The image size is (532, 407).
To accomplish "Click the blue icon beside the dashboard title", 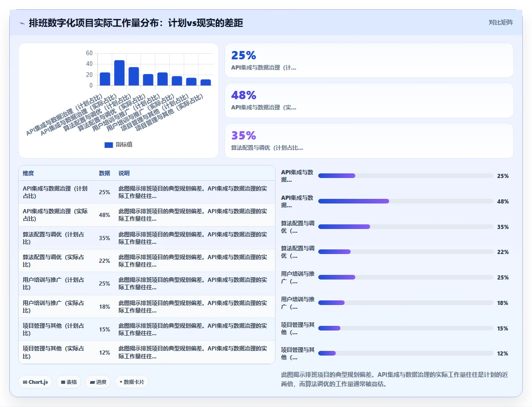I will 22,23.
